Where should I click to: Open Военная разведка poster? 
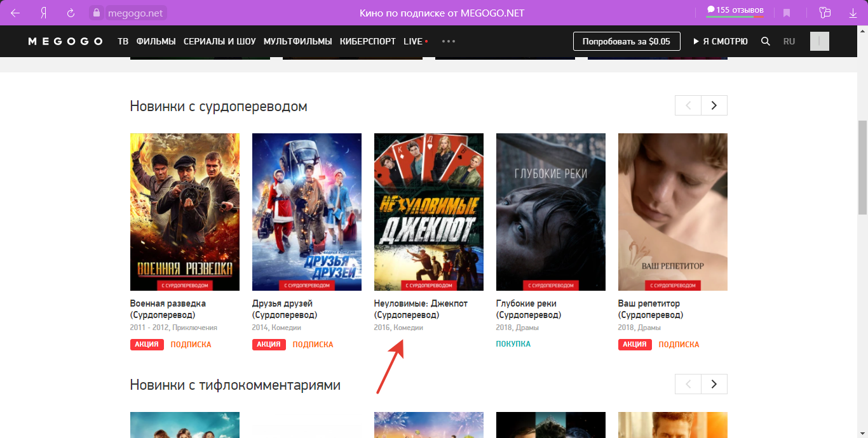coord(185,212)
